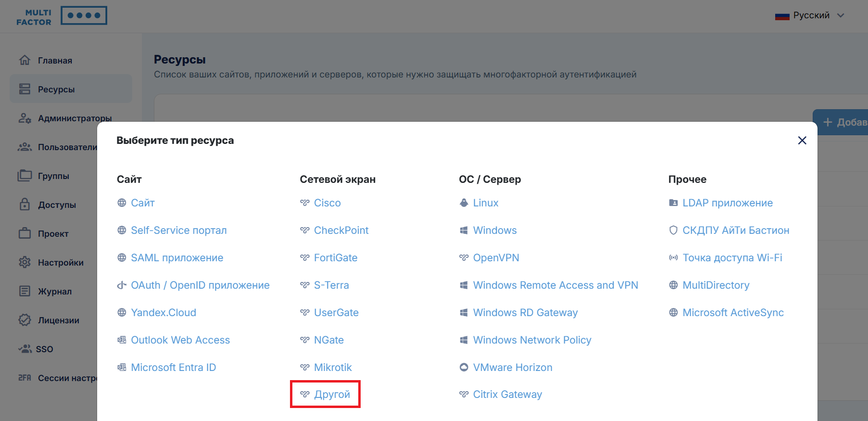Screen dimensions: 868x421
Task: Click the Russian flag icon
Action: [x=782, y=16]
